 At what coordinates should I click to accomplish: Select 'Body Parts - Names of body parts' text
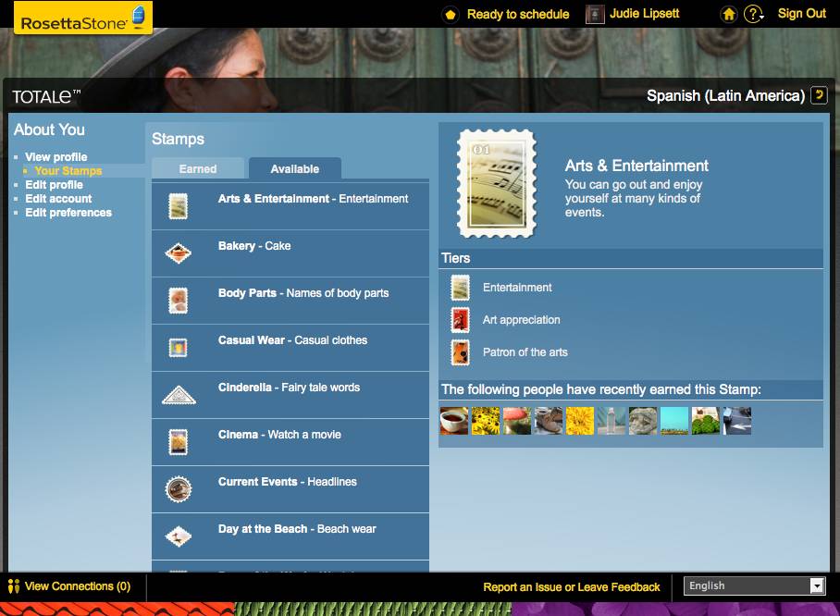point(303,293)
